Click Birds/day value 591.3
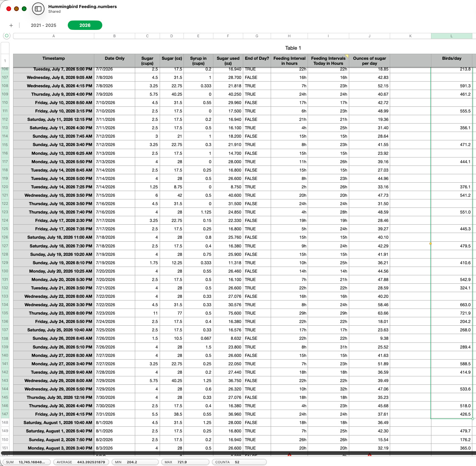 tap(452, 86)
